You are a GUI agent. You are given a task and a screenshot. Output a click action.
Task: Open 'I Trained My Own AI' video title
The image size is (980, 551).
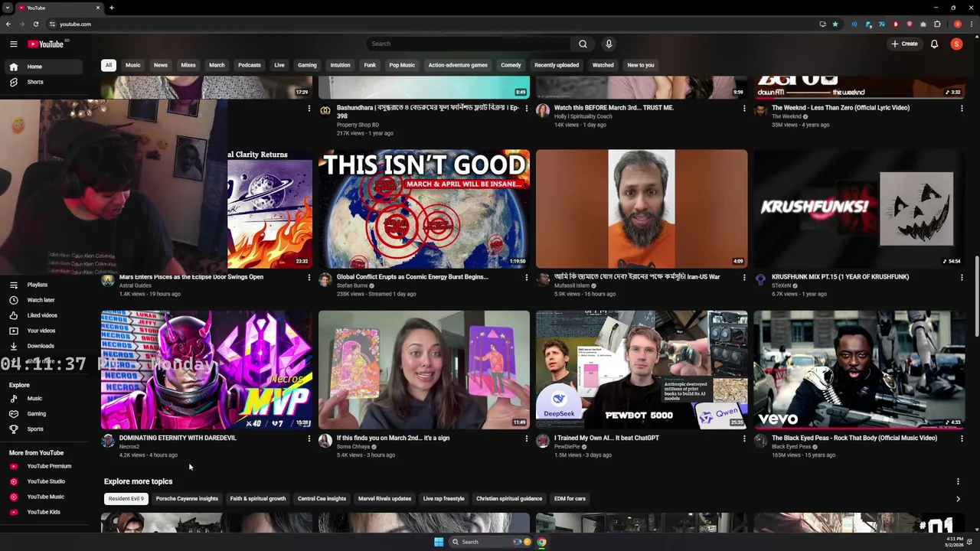click(606, 439)
